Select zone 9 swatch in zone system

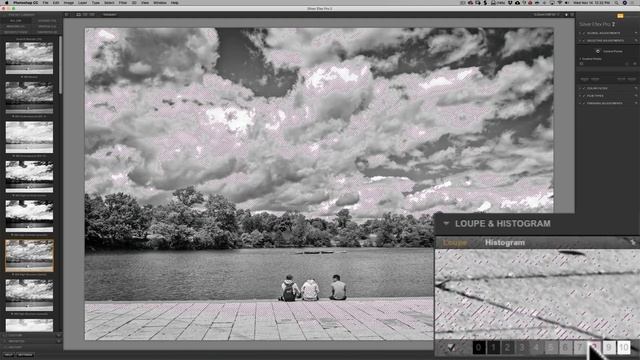pyautogui.click(x=609, y=347)
